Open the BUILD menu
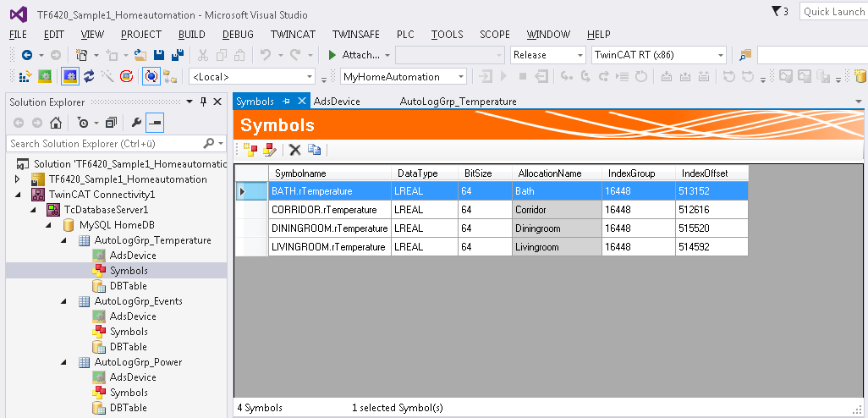Viewport: 868px width, 418px height. 192,35
